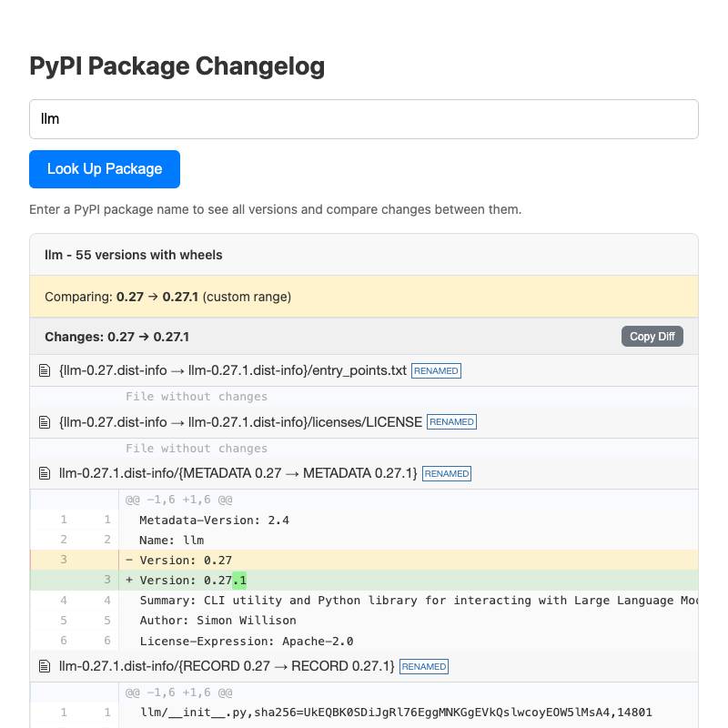This screenshot has width=728, height=728.
Task: Click the file icon beside the LICENSE entry
Action: [x=45, y=421]
